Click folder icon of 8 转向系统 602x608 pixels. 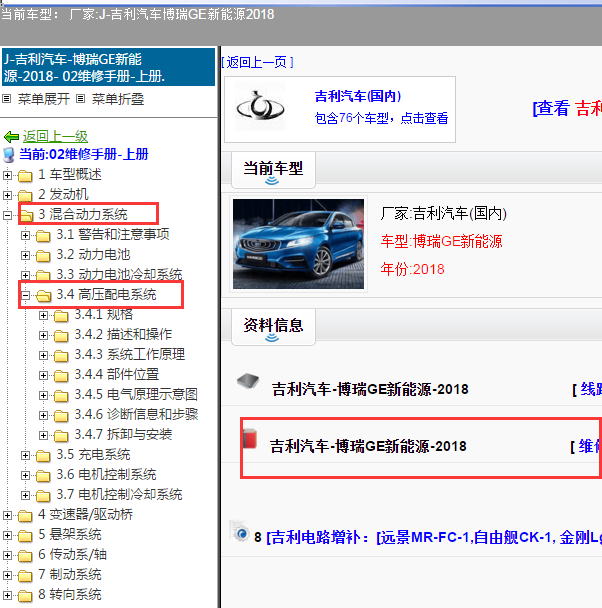click(25, 596)
